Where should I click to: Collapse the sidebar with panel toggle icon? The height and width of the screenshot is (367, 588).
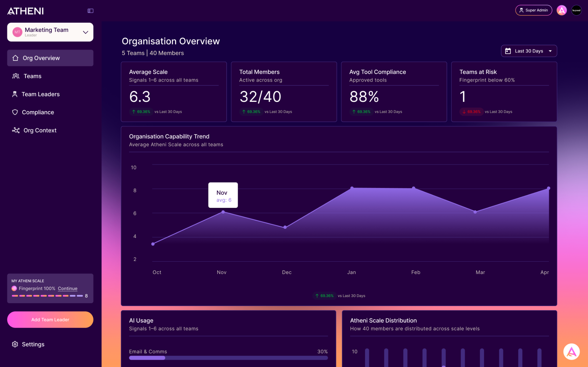[90, 11]
